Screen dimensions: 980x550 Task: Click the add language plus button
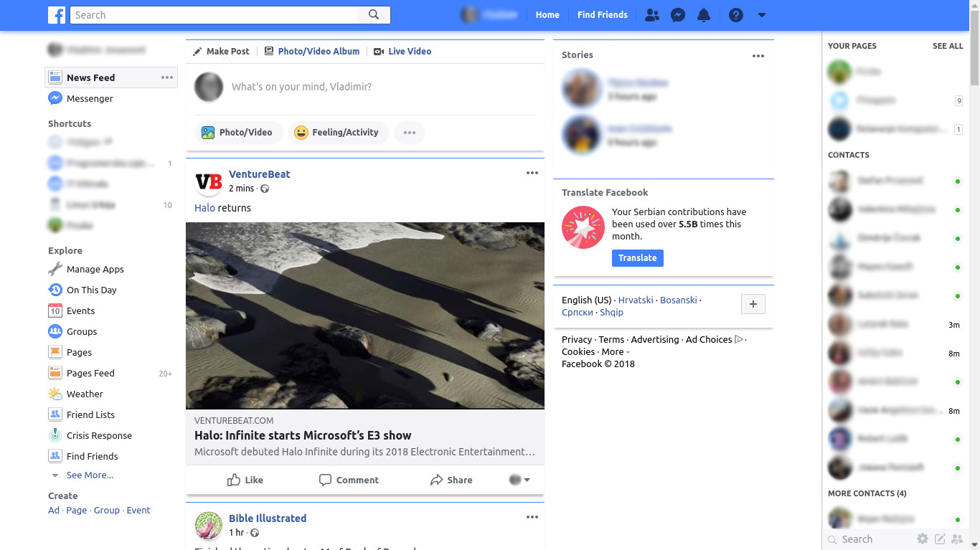coord(753,304)
